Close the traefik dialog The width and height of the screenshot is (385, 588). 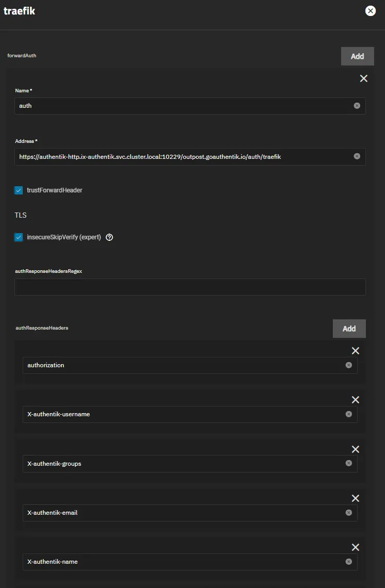(x=370, y=11)
